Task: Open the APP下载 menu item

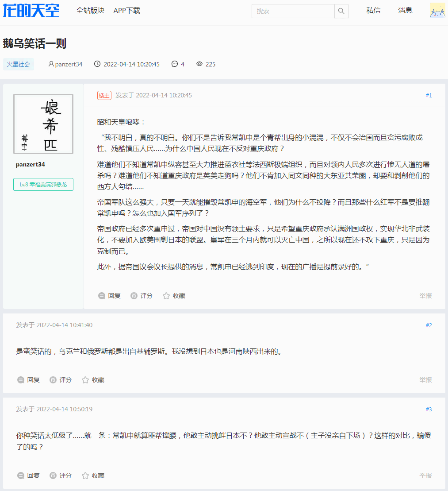Action: point(126,11)
